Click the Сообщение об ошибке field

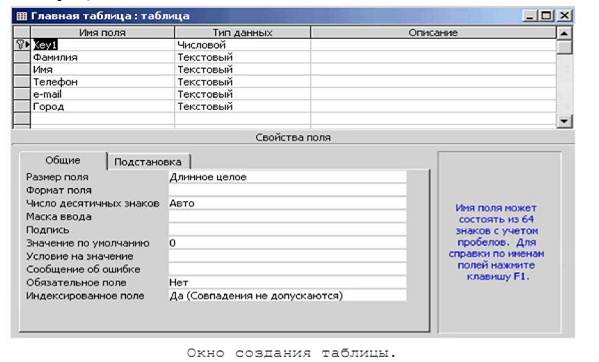[x=287, y=269]
